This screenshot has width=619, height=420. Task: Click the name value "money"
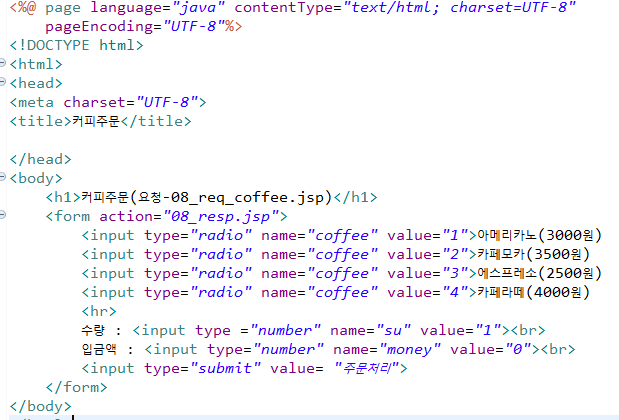coord(409,349)
